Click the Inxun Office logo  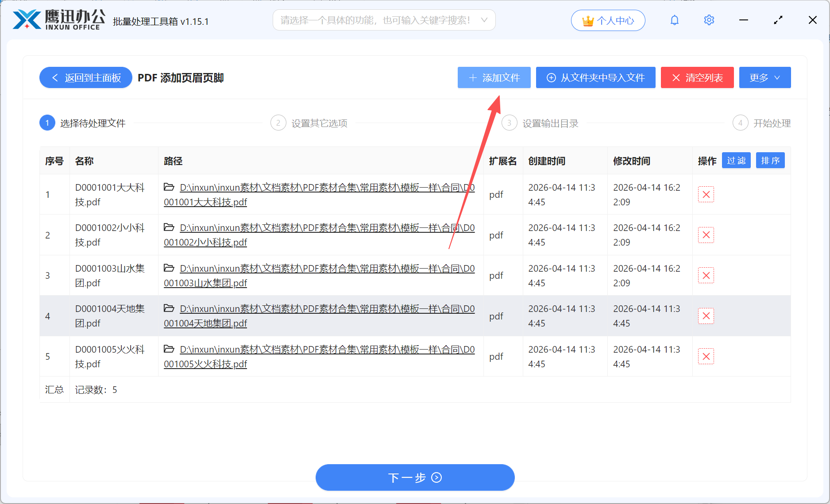(x=59, y=20)
